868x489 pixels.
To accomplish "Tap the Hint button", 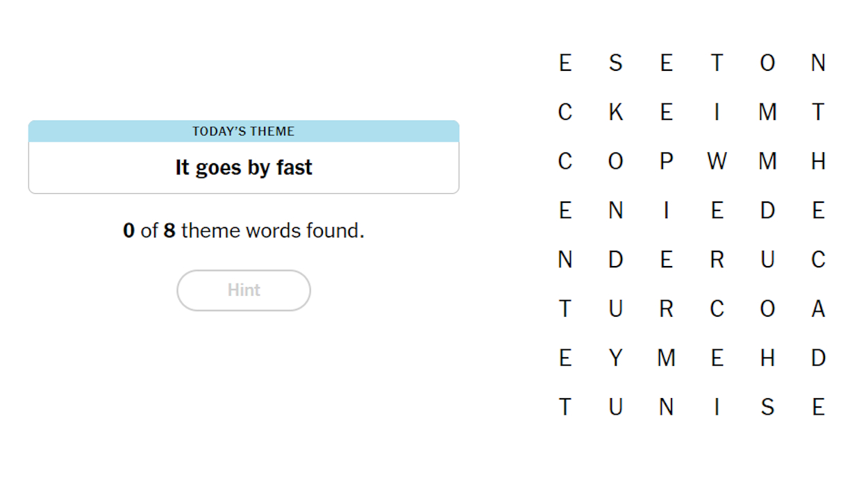I will coord(243,290).
